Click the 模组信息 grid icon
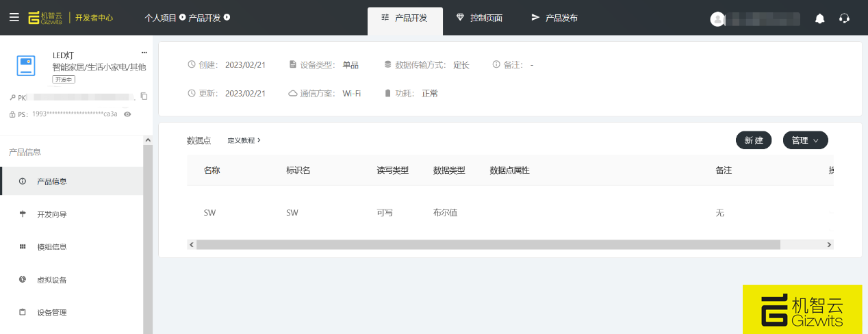This screenshot has width=868, height=334. 23,247
